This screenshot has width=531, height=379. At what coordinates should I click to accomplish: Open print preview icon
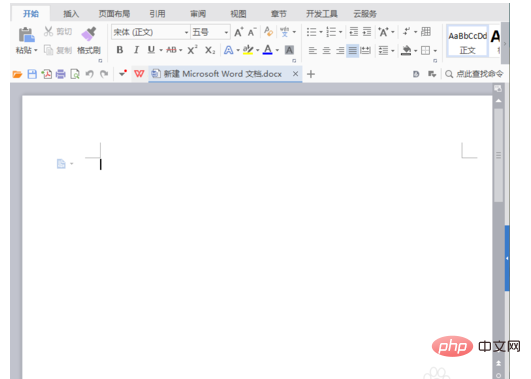point(75,74)
